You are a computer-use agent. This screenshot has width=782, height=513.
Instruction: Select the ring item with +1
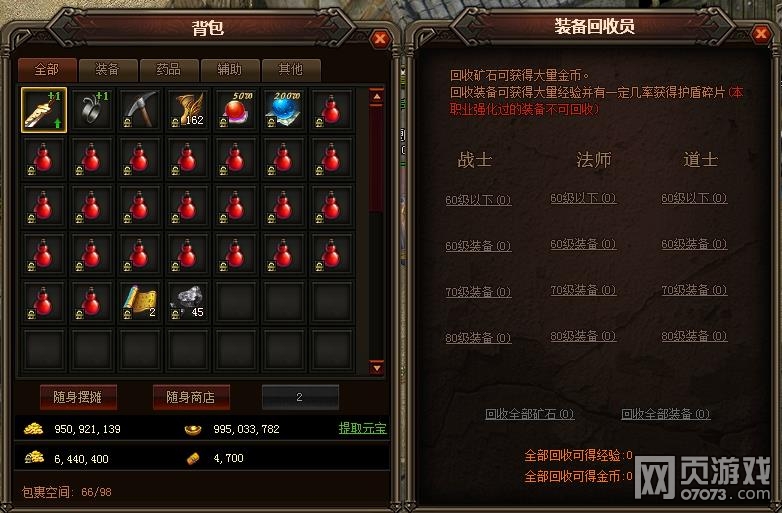[92, 110]
